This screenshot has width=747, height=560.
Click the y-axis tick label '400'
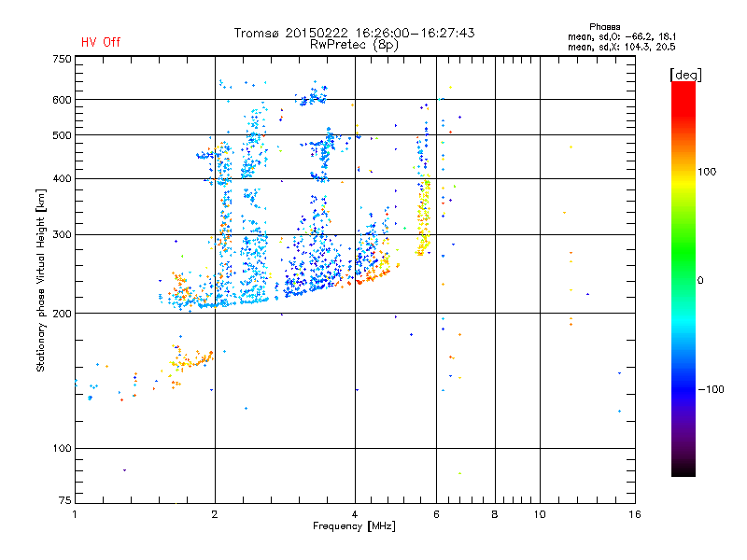62,179
